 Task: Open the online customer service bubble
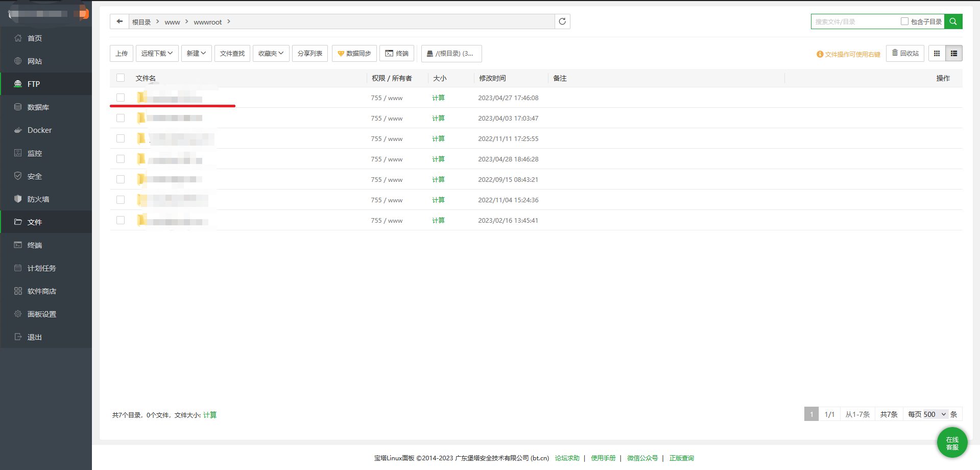coord(952,443)
